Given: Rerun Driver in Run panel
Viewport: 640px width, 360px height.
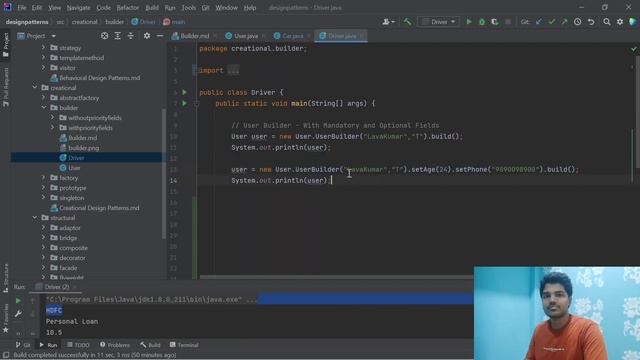Looking at the screenshot, I should (18, 301).
